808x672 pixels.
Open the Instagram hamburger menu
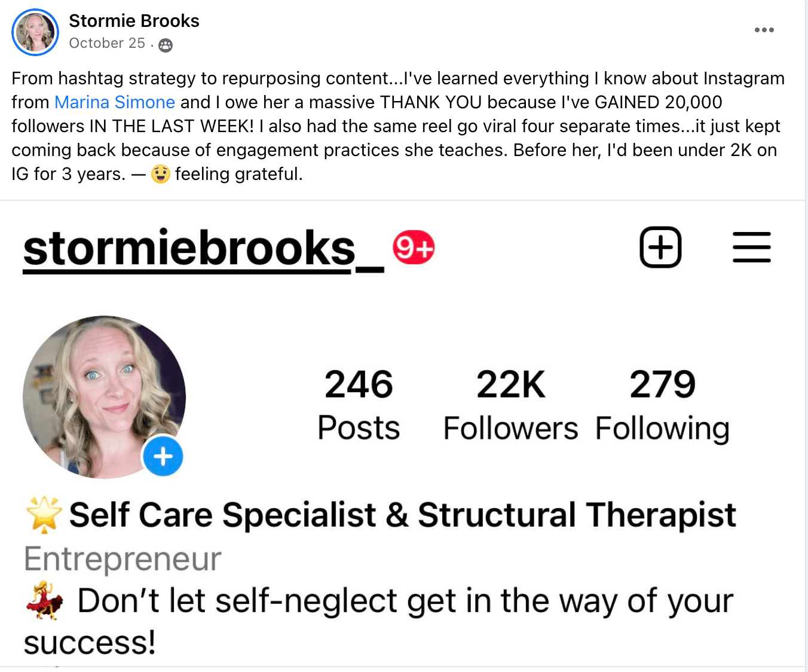point(751,247)
